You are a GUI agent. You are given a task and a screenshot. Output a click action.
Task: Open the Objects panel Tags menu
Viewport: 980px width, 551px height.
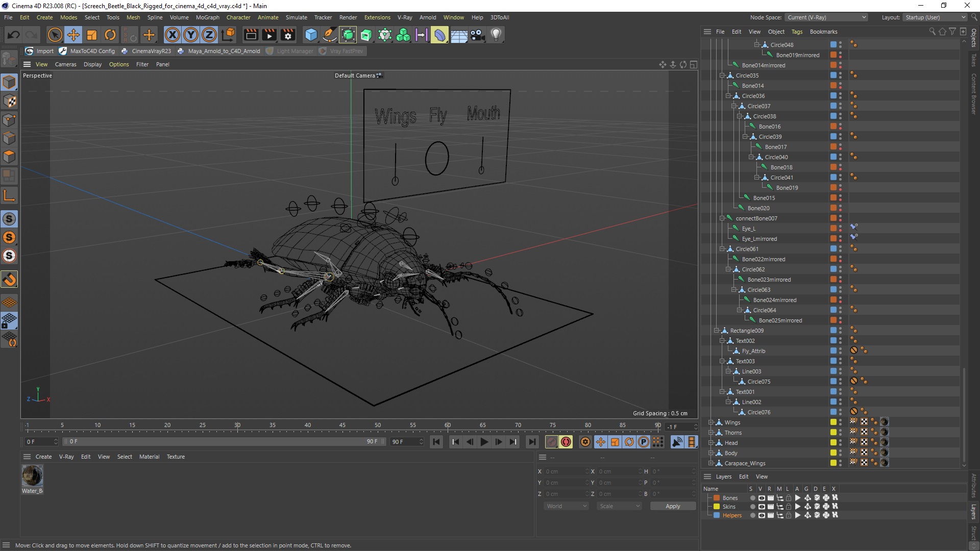click(x=797, y=32)
